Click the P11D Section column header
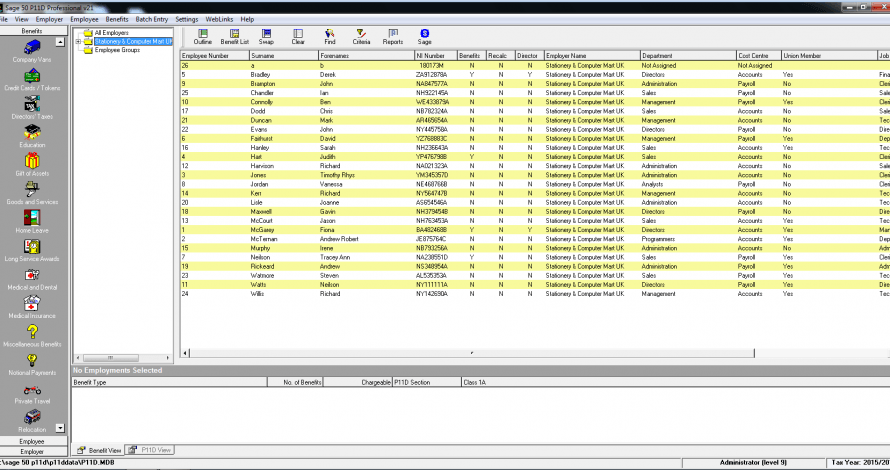The width and height of the screenshot is (890, 470). 427,382
